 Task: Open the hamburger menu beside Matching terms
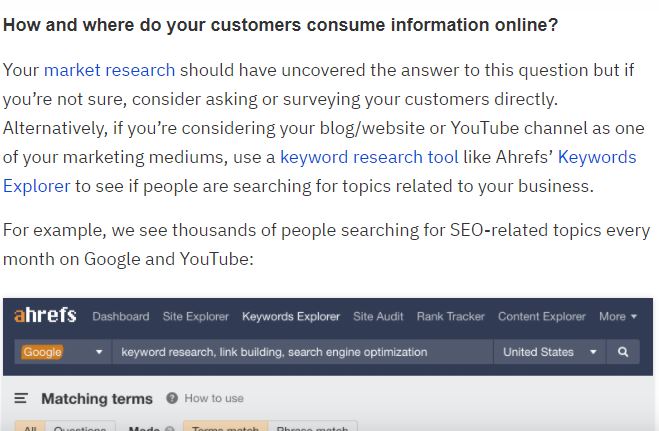pyautogui.click(x=21, y=398)
